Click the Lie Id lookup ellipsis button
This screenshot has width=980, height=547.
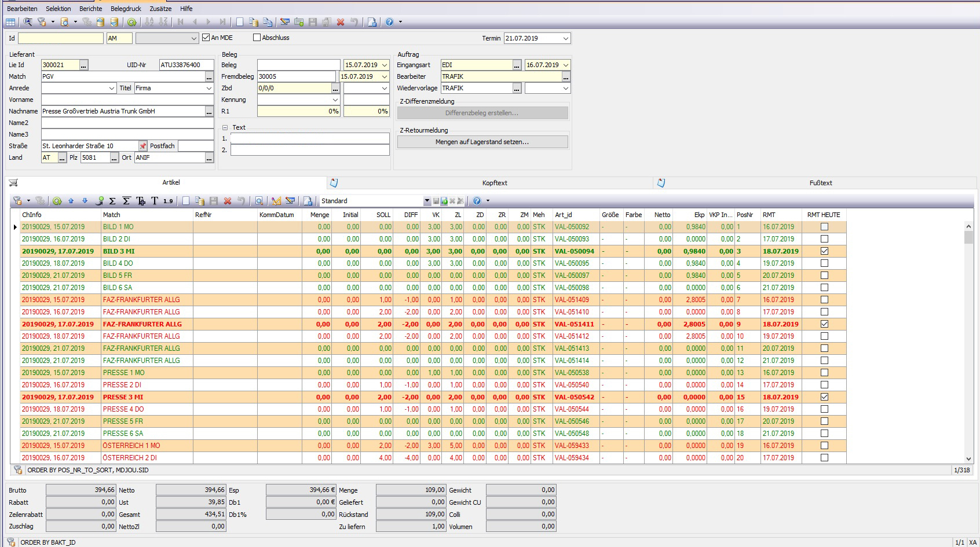[84, 65]
